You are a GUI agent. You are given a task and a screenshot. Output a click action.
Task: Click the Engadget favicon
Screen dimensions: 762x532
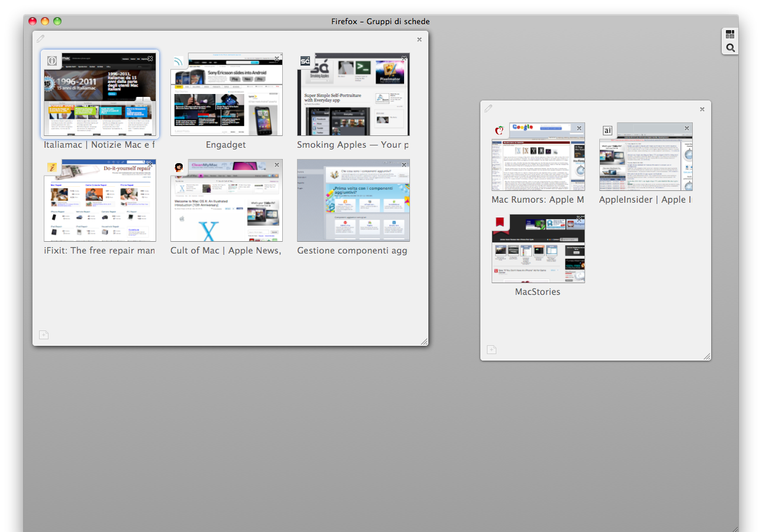coord(179,61)
